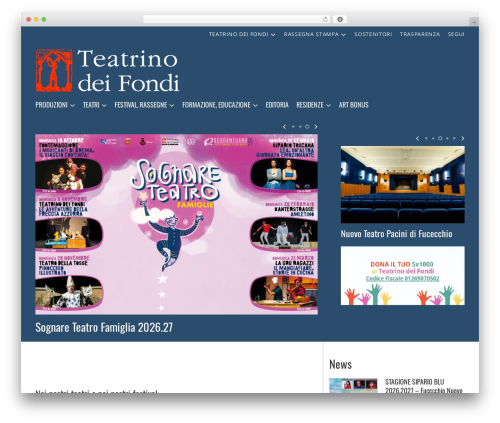This screenshot has width=500, height=423.
Task: Open Sognare Teatro Famiglia 2026.27 title link
Action: tap(104, 328)
